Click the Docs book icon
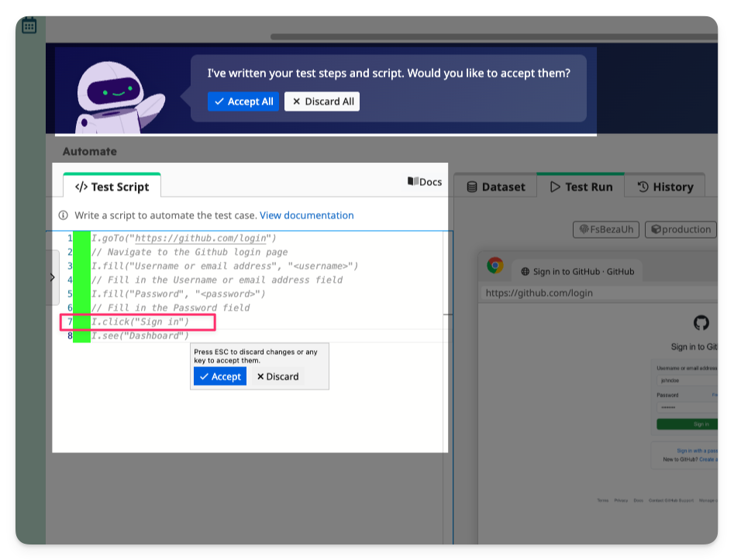734x560 pixels. tap(412, 182)
